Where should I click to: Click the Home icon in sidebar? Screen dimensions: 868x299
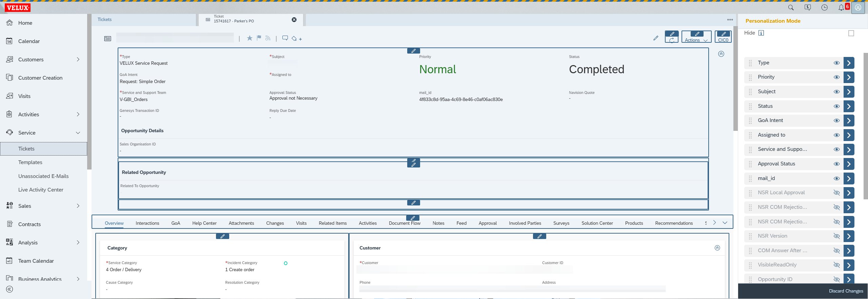9,23
